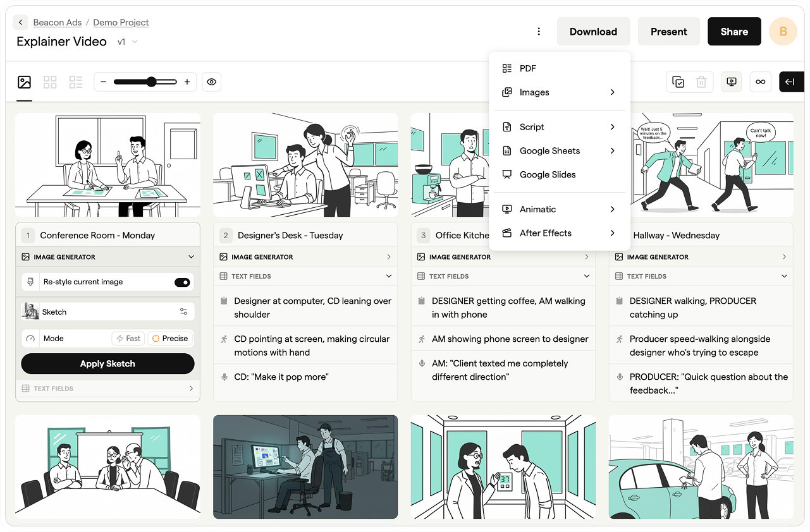Screen dimensions: 810x532
Task: Switch to the list view icon
Action: pyautogui.click(x=75, y=82)
